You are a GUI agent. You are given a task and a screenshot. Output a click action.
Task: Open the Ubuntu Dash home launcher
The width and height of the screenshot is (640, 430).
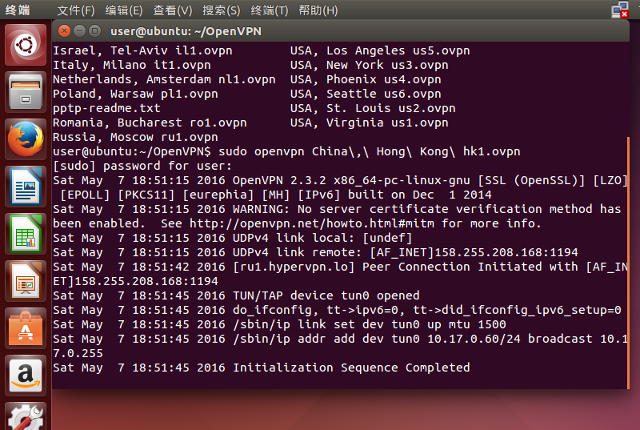click(25, 45)
